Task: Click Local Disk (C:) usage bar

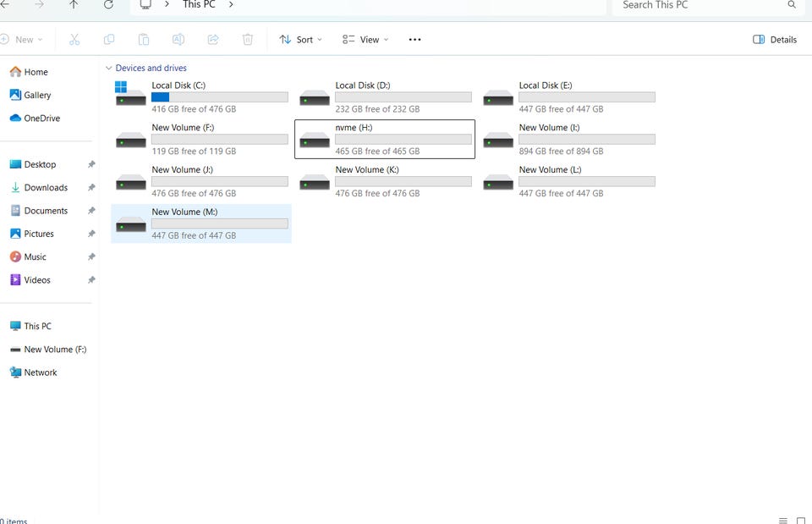Action: pyautogui.click(x=220, y=97)
